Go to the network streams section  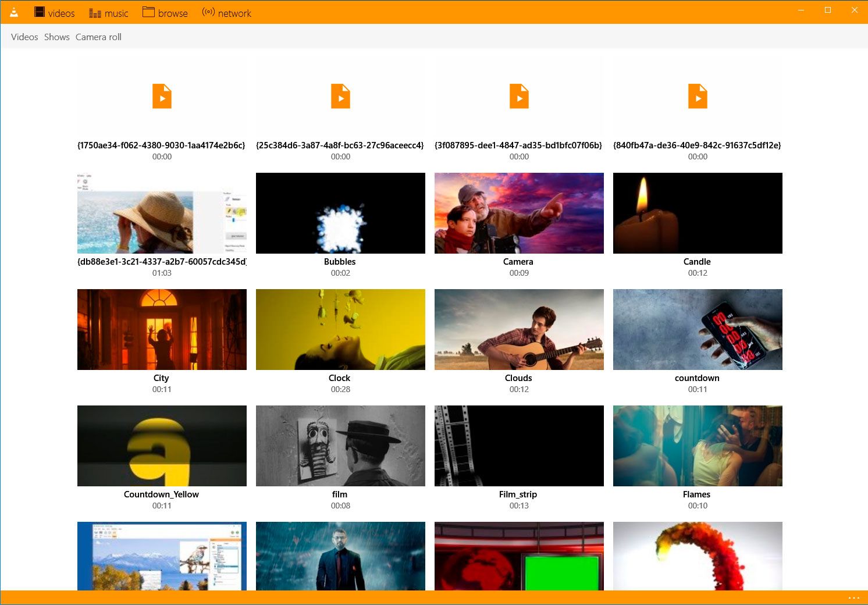226,13
